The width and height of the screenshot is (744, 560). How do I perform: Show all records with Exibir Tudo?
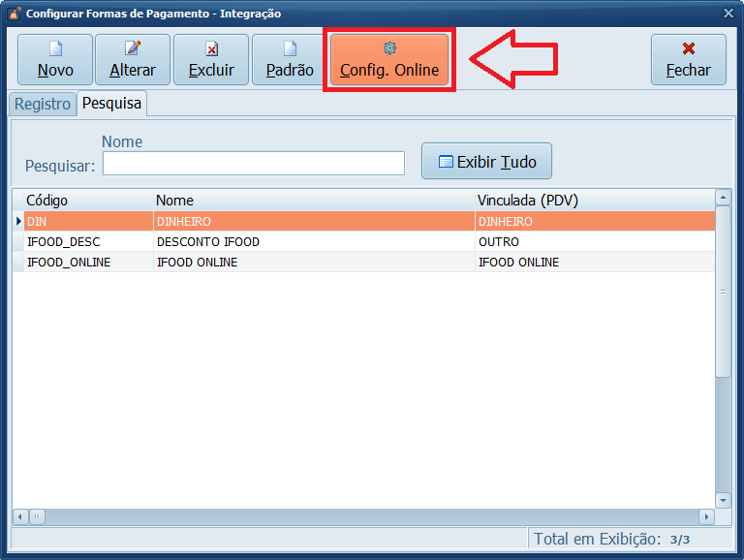(x=486, y=161)
